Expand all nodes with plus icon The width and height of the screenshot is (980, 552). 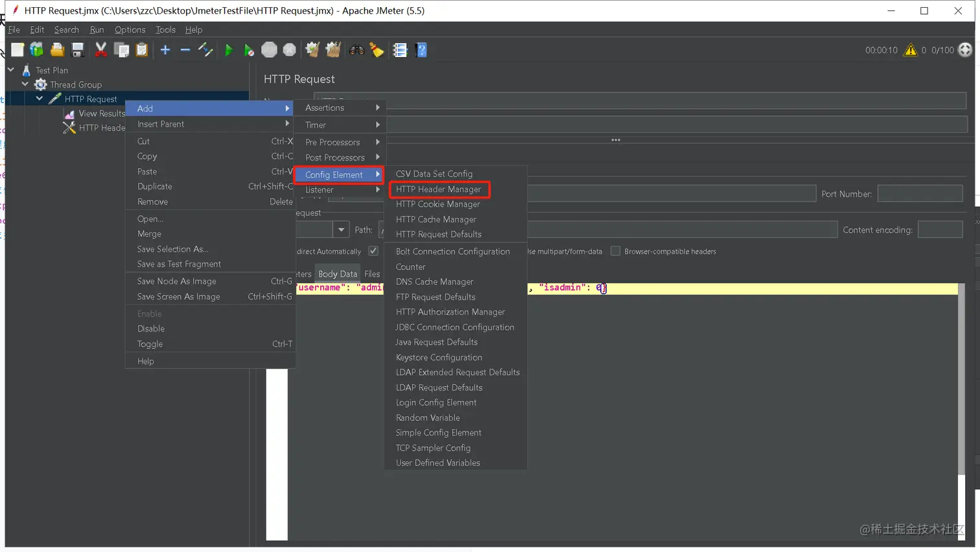coord(165,50)
